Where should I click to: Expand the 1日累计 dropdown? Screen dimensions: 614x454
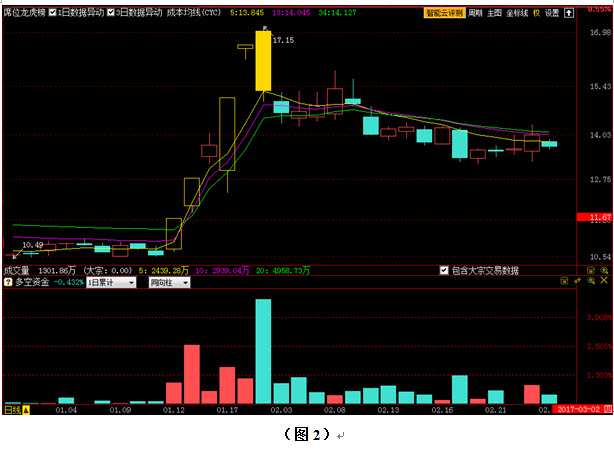point(112,283)
